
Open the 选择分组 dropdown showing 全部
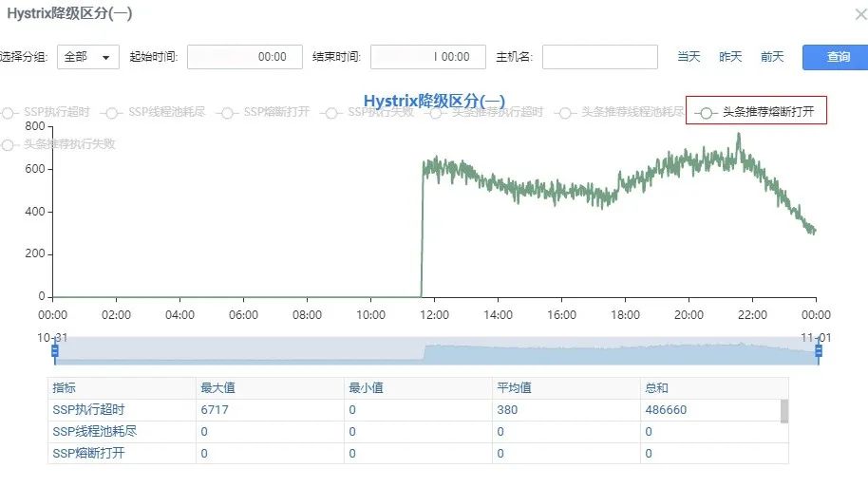[x=88, y=57]
